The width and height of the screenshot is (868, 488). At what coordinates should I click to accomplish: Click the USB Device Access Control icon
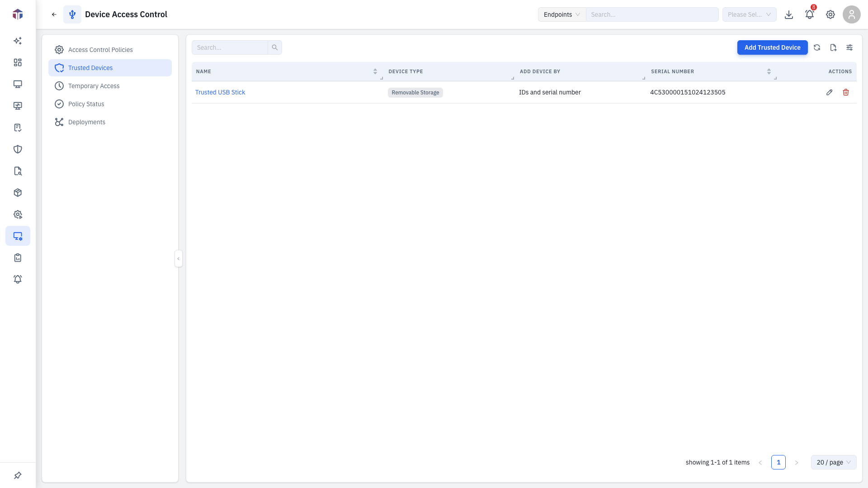point(72,14)
